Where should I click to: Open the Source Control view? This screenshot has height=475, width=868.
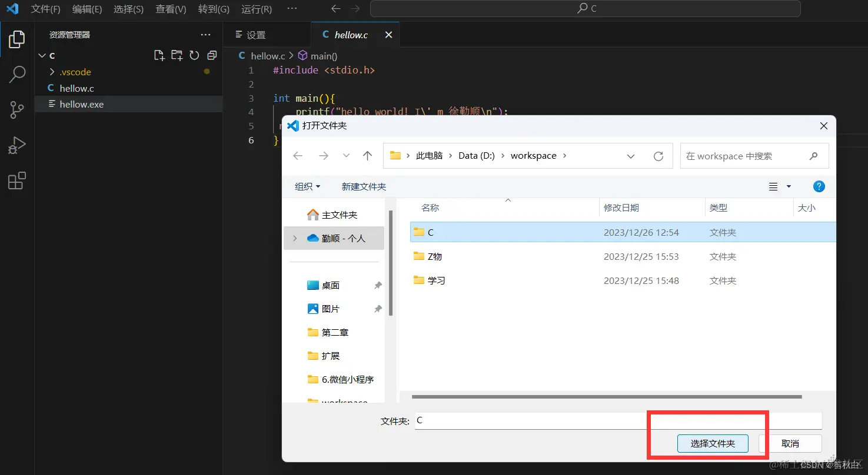pyautogui.click(x=17, y=109)
